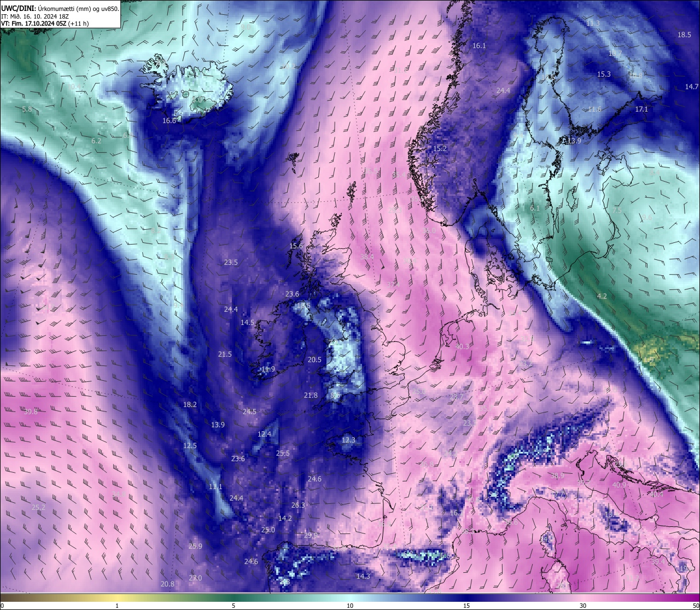Viewport: 700px width, 610px height.
Task: Click the 11.1 value label
Action: [x=215, y=486]
